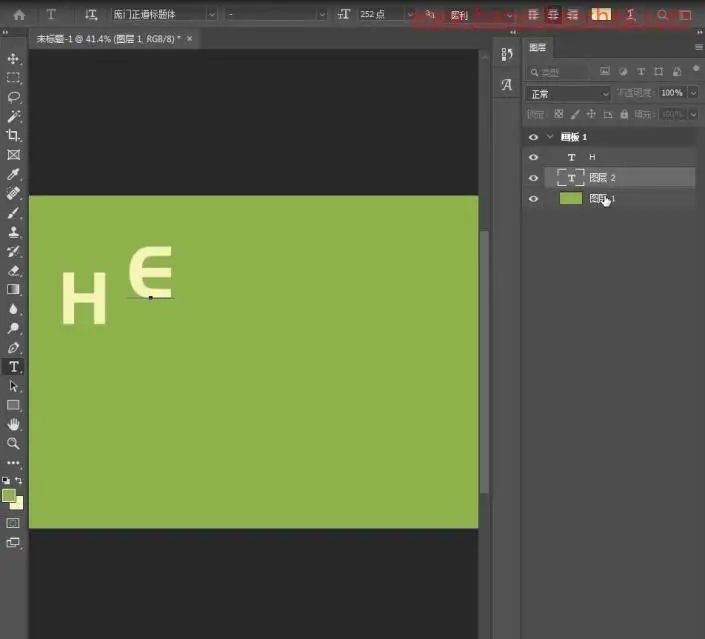Open the Character panel icon

[507, 84]
